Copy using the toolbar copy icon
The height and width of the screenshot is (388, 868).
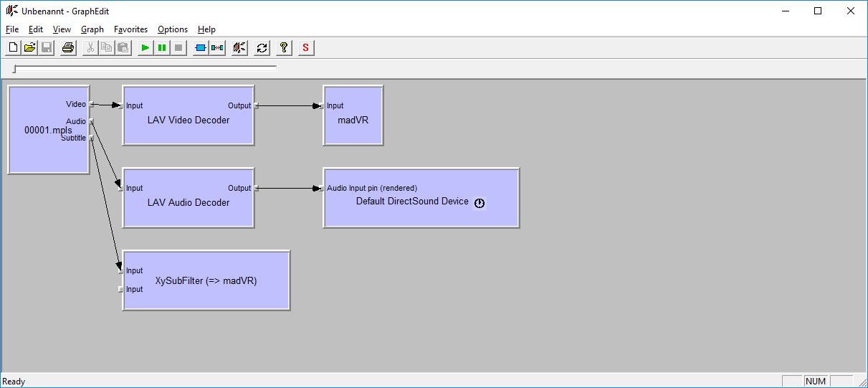107,48
